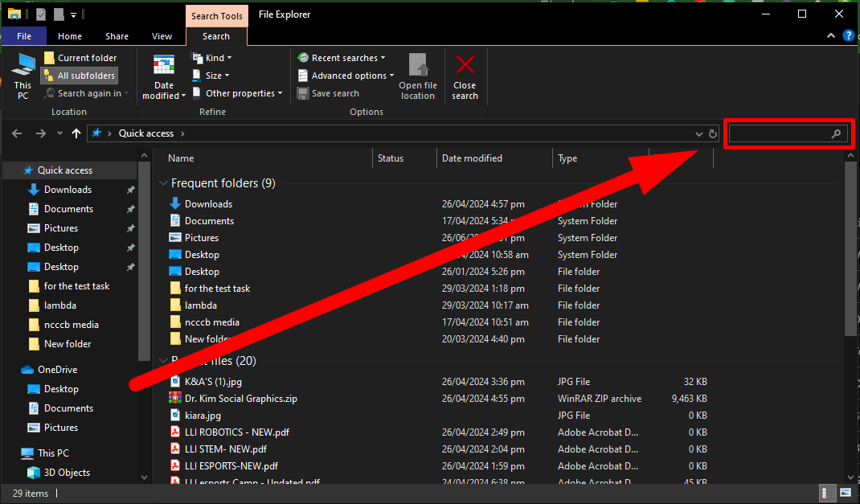This screenshot has width=860, height=504.
Task: Open the File menu tab
Action: [24, 36]
